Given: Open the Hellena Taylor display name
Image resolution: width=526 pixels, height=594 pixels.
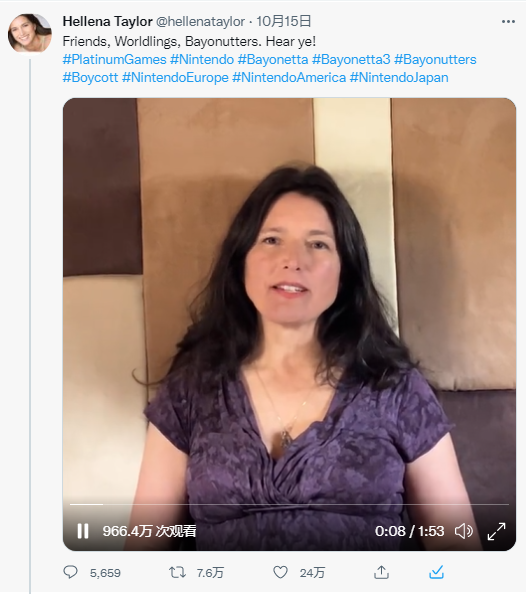Looking at the screenshot, I should coord(108,22).
